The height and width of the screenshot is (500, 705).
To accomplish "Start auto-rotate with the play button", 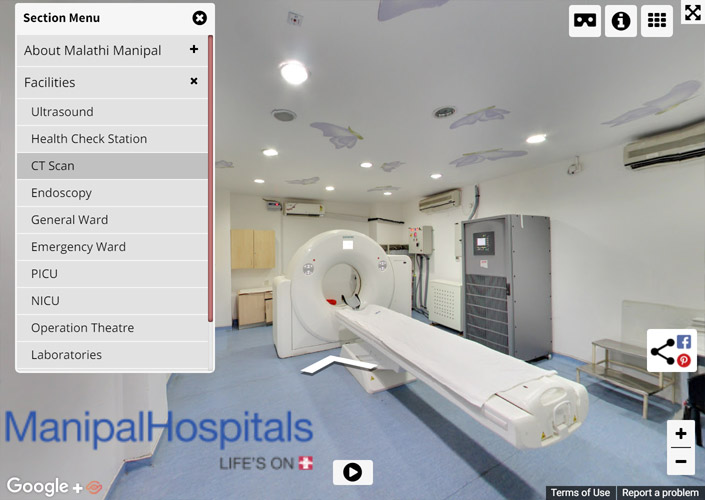I will [352, 473].
